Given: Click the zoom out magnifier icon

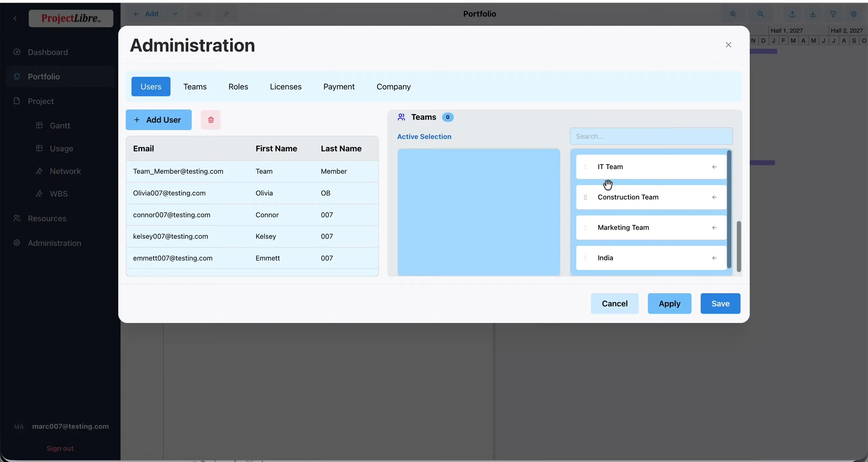Looking at the screenshot, I should tap(761, 14).
